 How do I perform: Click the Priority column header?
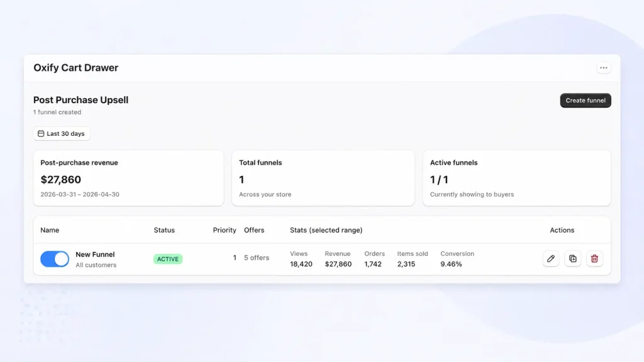pyautogui.click(x=225, y=230)
